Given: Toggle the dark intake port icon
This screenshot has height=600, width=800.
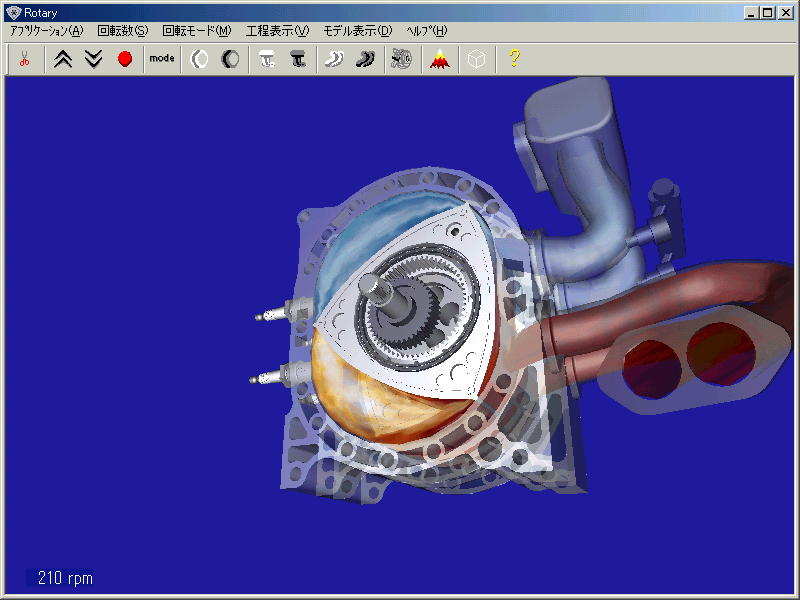Looking at the screenshot, I should (x=298, y=59).
